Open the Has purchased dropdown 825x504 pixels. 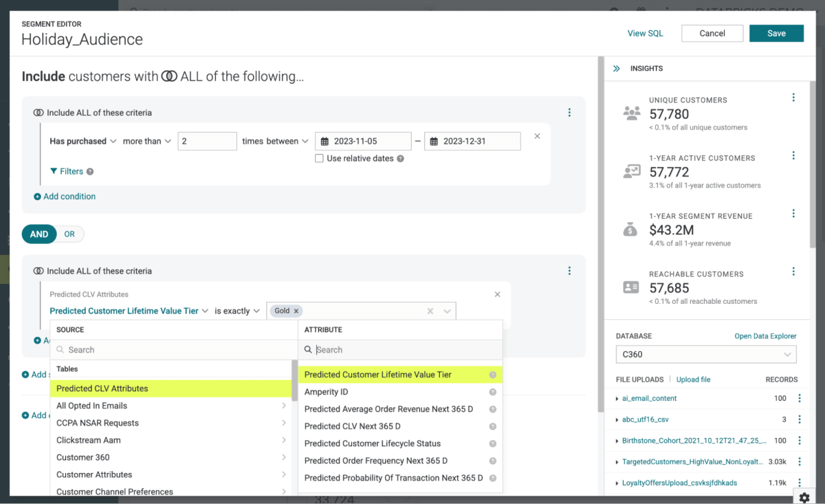[x=82, y=142]
